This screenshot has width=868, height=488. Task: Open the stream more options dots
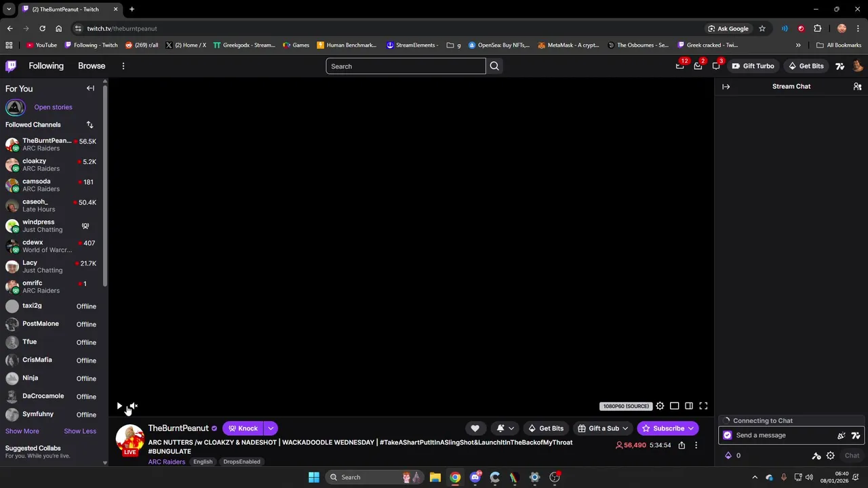click(696, 445)
